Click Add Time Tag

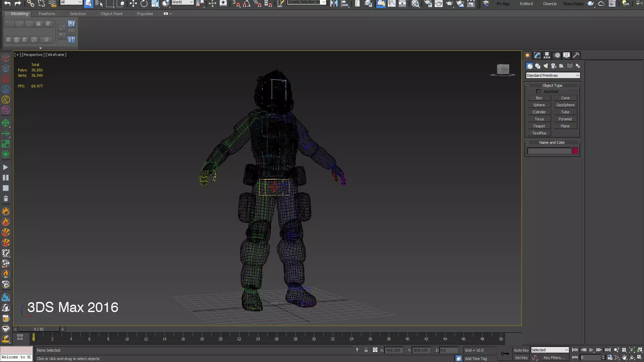coord(476,359)
